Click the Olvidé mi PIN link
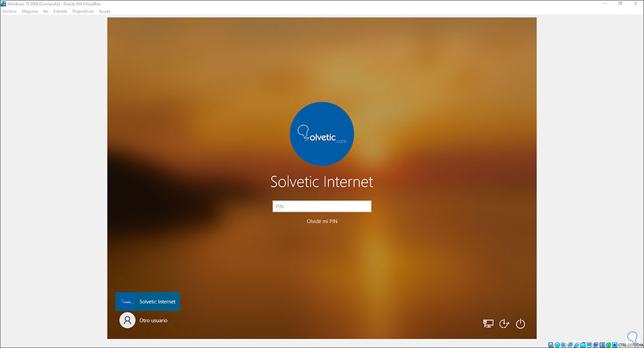 tap(322, 221)
